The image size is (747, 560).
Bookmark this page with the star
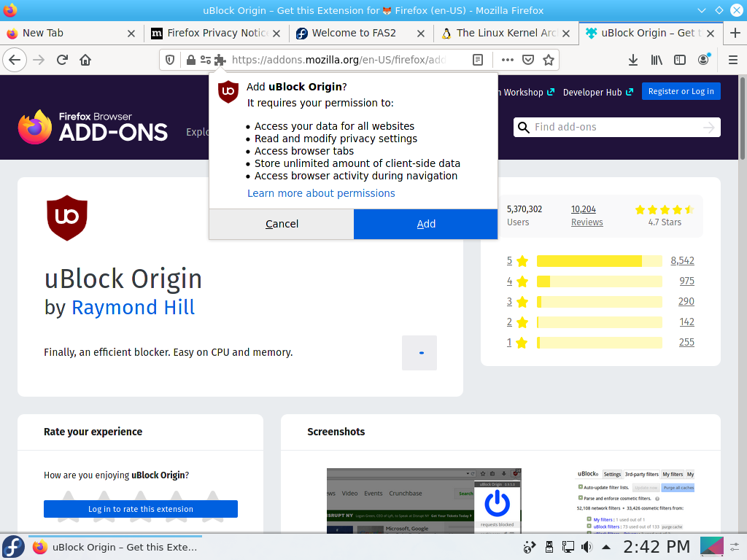coord(549,60)
